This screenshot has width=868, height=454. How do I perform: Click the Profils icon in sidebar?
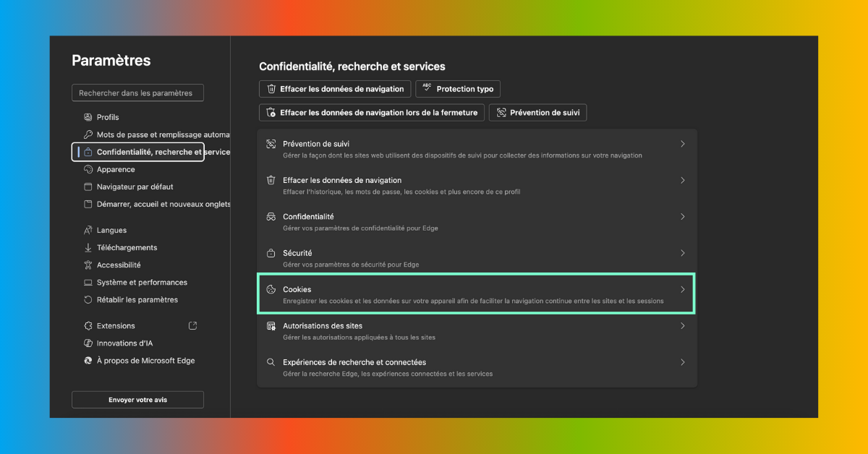tap(88, 117)
